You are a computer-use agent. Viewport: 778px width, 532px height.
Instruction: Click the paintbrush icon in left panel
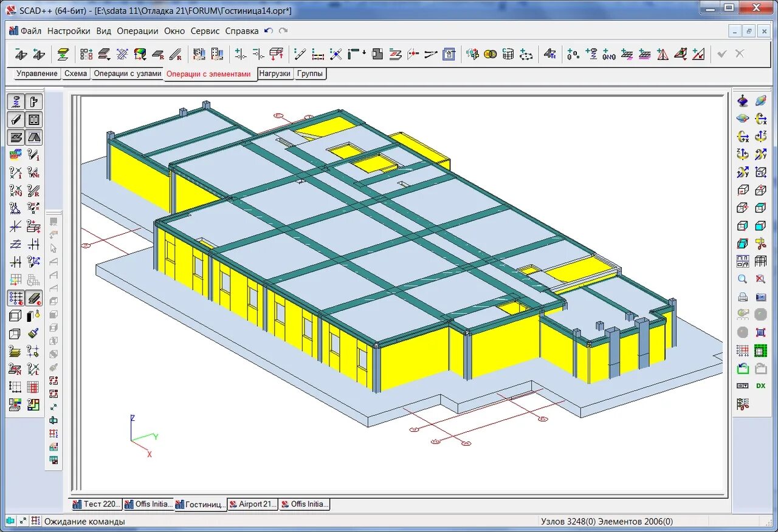click(34, 333)
